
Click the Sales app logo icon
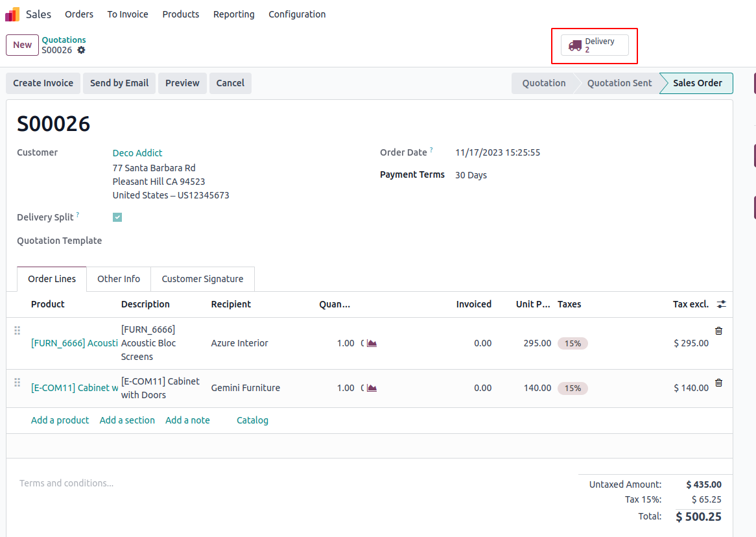click(12, 14)
